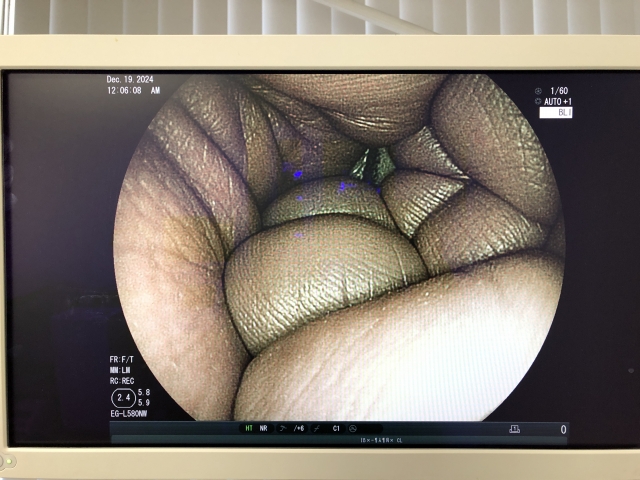Click the AUTO +1 exposure value
Screen dimensions: 640x480
coord(558,101)
